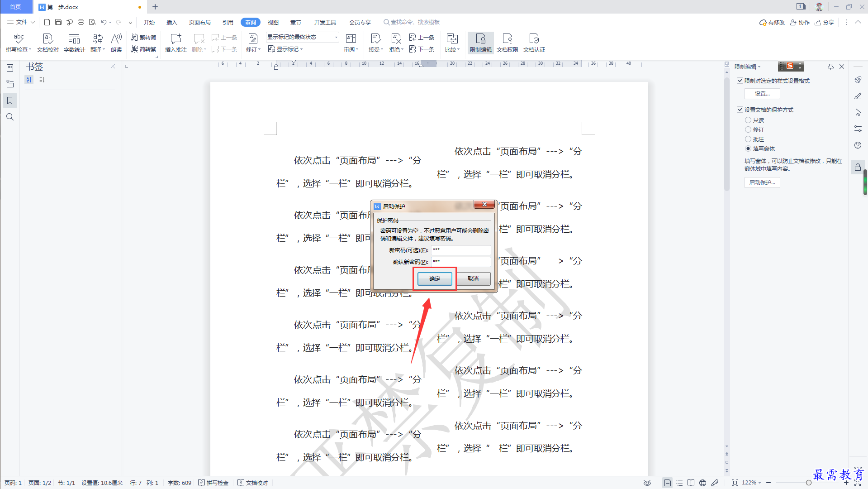Click the undo arrow icon
The height and width of the screenshot is (489, 868).
(104, 22)
